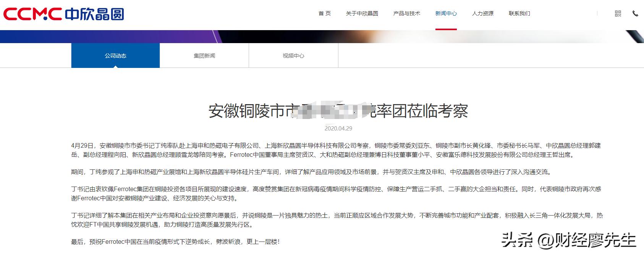Open the QR code icon

click(x=618, y=14)
